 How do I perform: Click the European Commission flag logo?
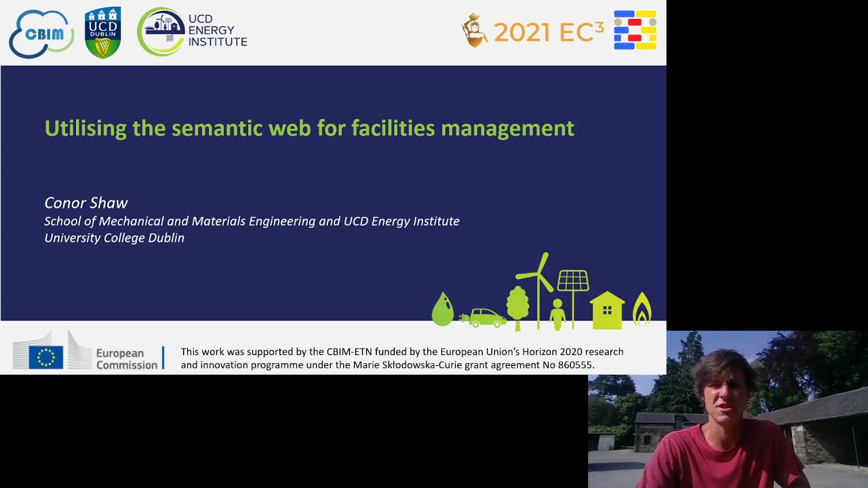(51, 350)
